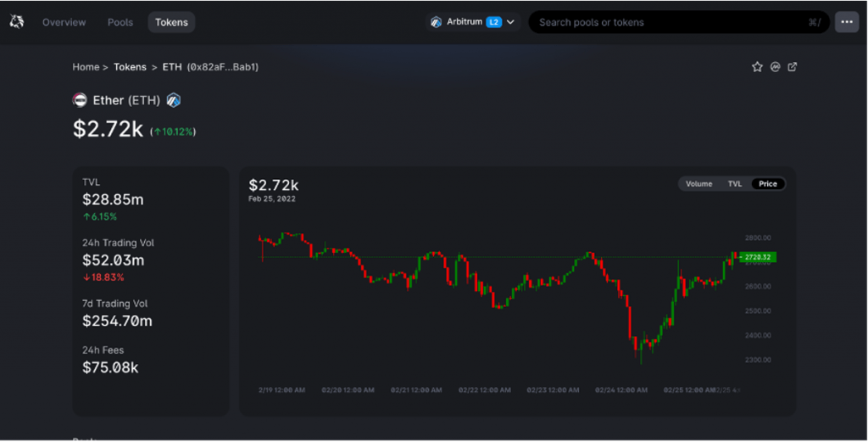
Task: Click the Arbitrum network logo icon
Action: tap(437, 22)
